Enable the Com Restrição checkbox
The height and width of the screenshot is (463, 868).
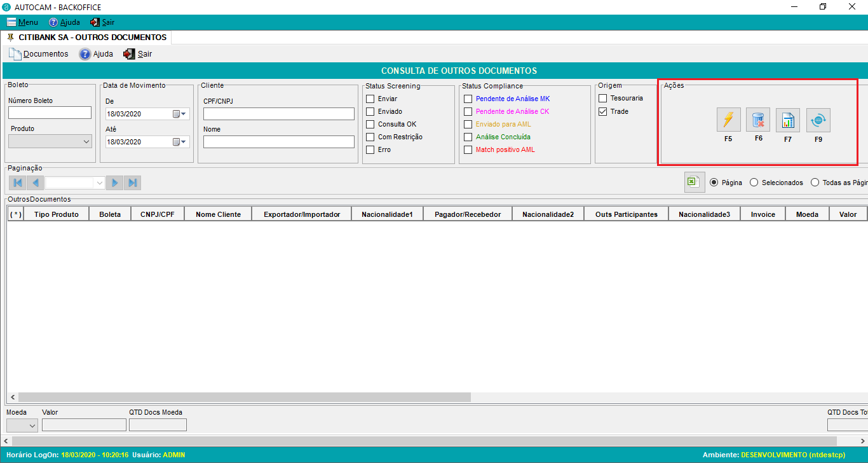370,137
